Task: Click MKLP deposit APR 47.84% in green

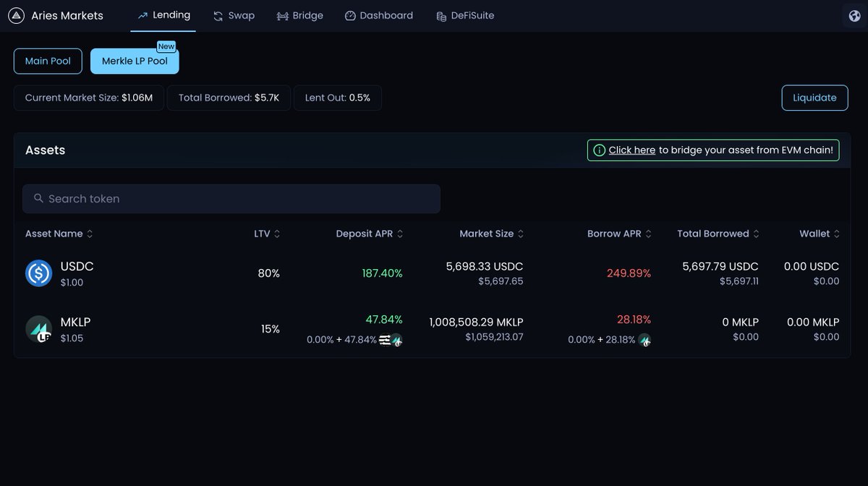Action: [384, 320]
